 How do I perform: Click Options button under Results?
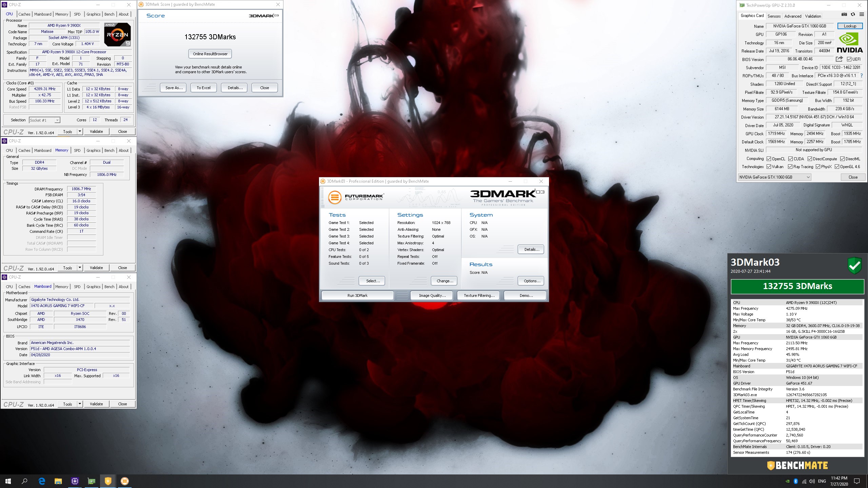pos(531,281)
